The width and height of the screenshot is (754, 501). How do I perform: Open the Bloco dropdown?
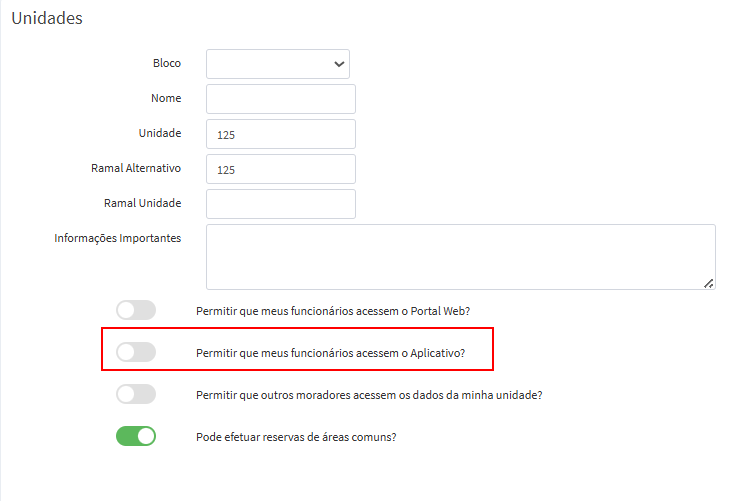coord(278,64)
